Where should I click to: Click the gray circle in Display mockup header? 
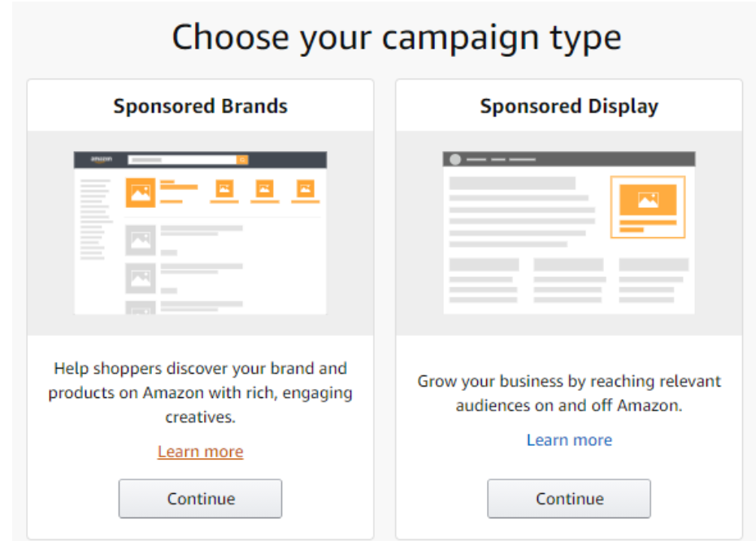click(455, 159)
